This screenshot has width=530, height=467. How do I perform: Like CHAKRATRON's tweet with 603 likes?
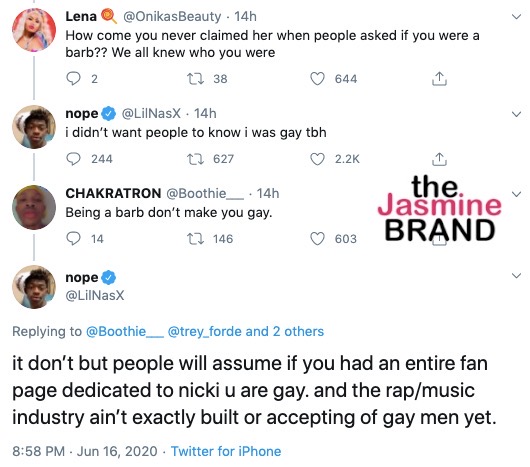[x=317, y=239]
